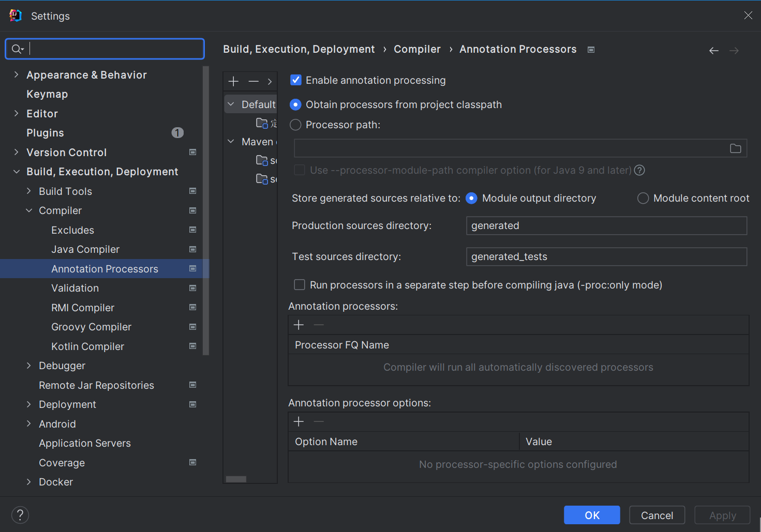
Task: Collapse the Default profile node
Action: 231,104
